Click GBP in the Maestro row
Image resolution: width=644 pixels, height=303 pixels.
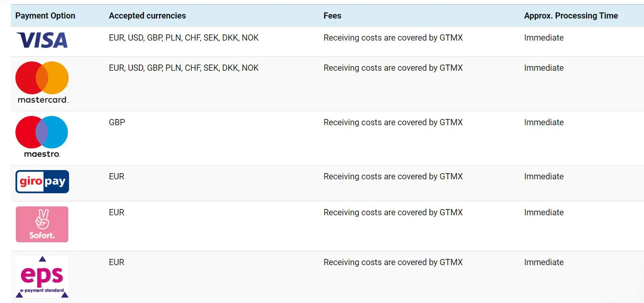pos(117,123)
